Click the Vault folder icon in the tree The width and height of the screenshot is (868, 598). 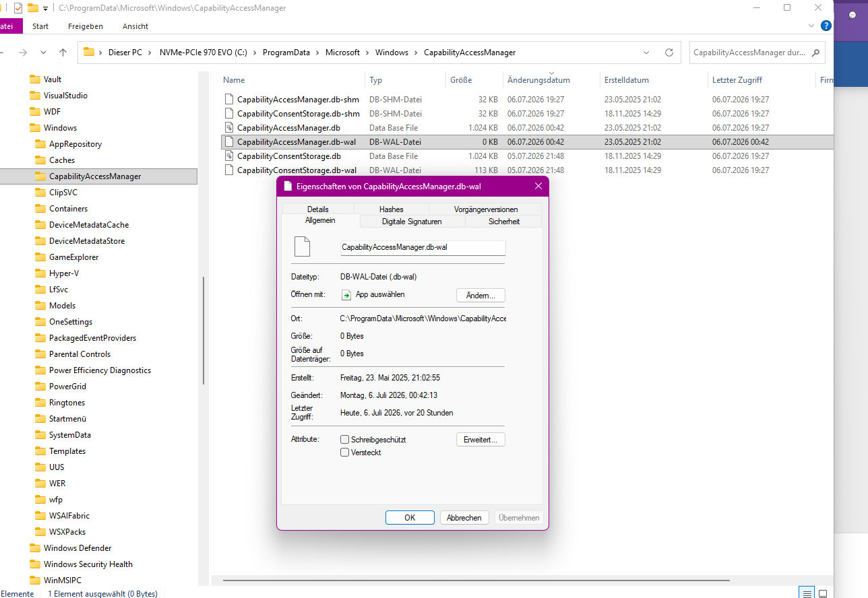pos(35,79)
